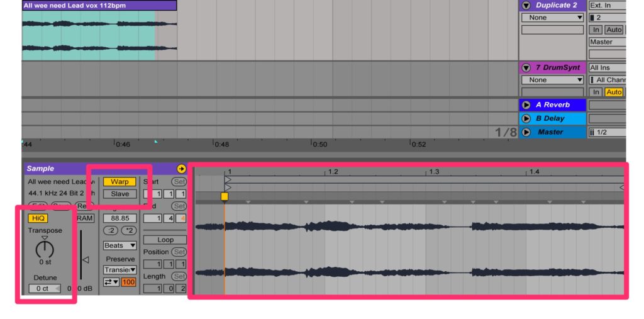This screenshot has height=319, width=644.
Task: Click the Set button beside Start
Action: point(179,182)
